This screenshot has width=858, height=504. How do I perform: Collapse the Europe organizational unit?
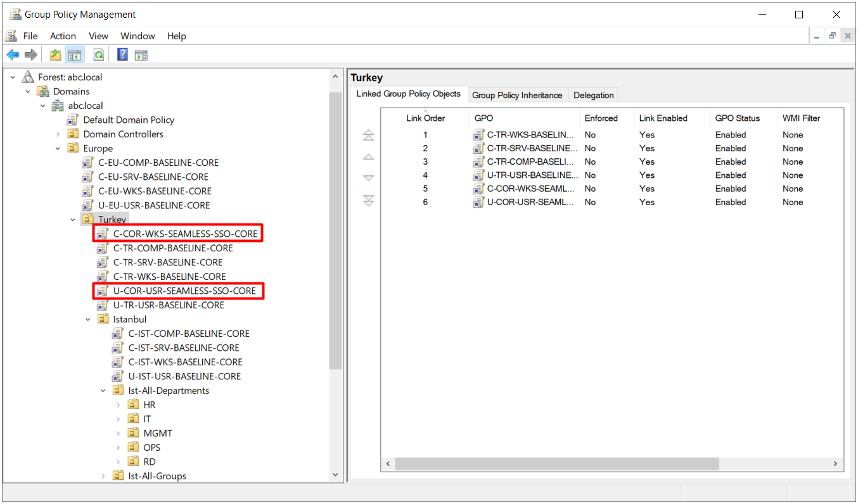(58, 148)
